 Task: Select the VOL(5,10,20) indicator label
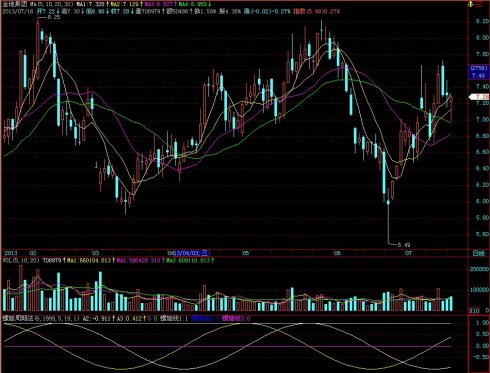pyautogui.click(x=22, y=260)
